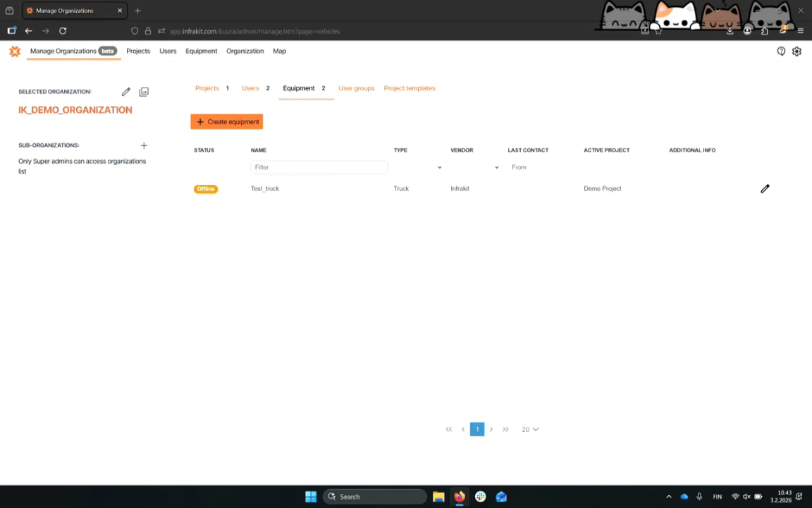
Task: Open Outlook from the taskbar
Action: coord(501,497)
